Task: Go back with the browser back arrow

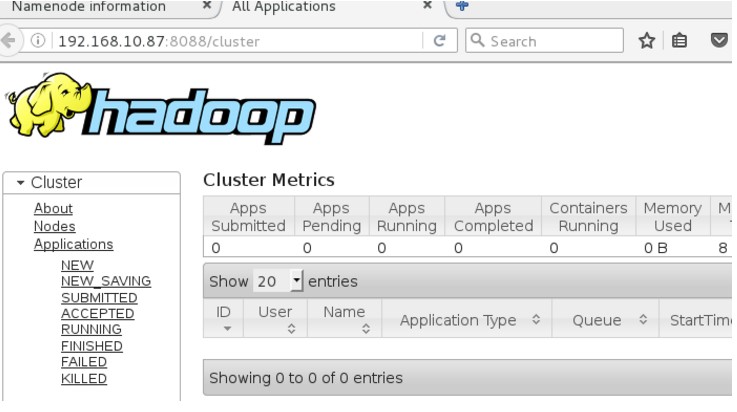Action: pos(8,41)
